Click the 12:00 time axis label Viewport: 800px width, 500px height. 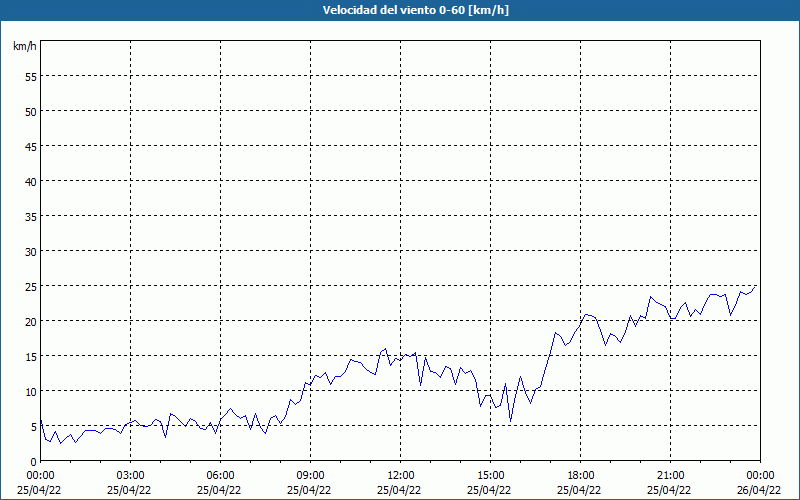point(401,476)
